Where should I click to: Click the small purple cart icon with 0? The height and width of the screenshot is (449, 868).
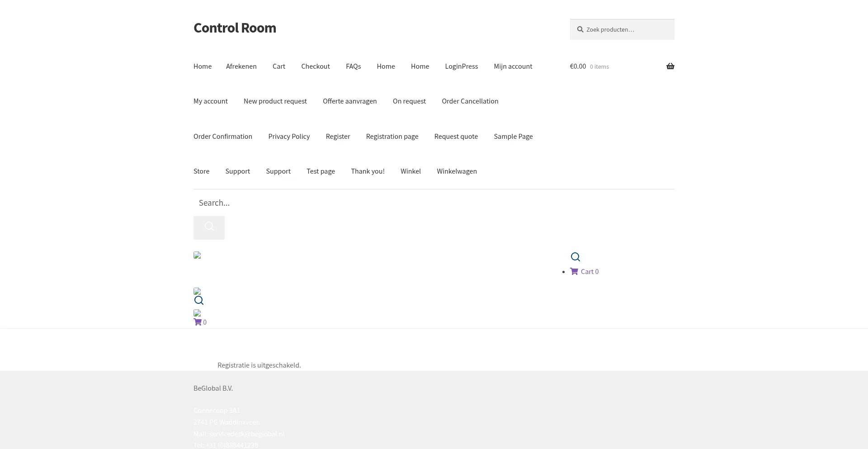(x=198, y=322)
